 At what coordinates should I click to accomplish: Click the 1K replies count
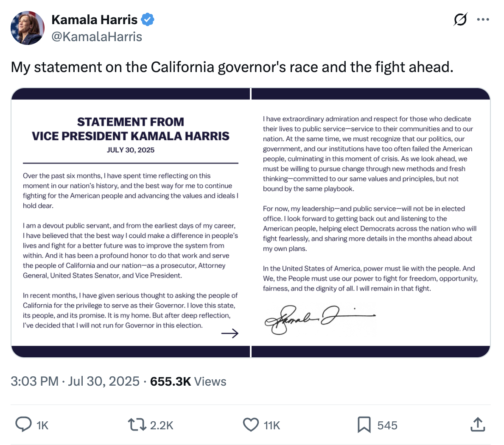click(x=42, y=426)
